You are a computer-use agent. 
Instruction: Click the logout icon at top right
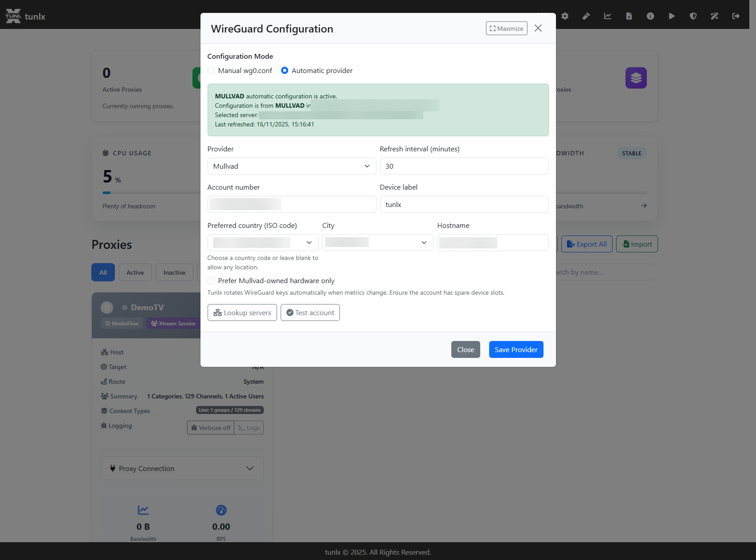click(x=736, y=16)
